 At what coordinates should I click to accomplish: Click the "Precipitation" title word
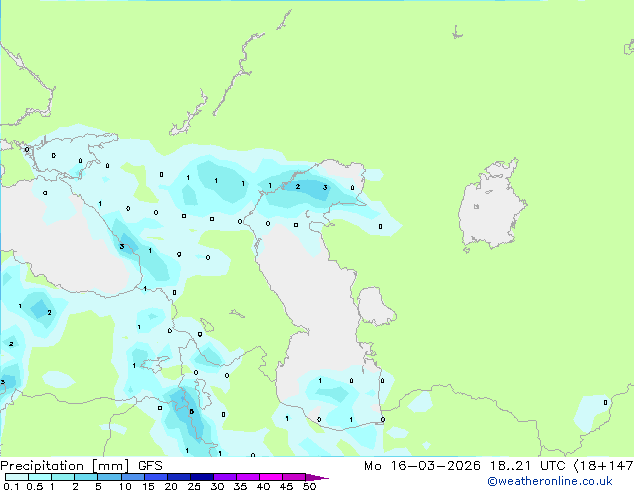[x=42, y=466]
